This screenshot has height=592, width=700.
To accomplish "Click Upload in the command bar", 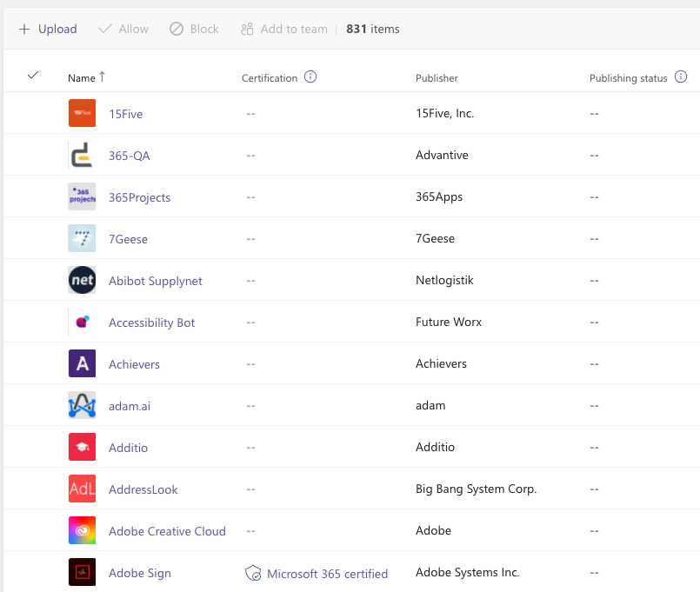I will pyautogui.click(x=48, y=29).
